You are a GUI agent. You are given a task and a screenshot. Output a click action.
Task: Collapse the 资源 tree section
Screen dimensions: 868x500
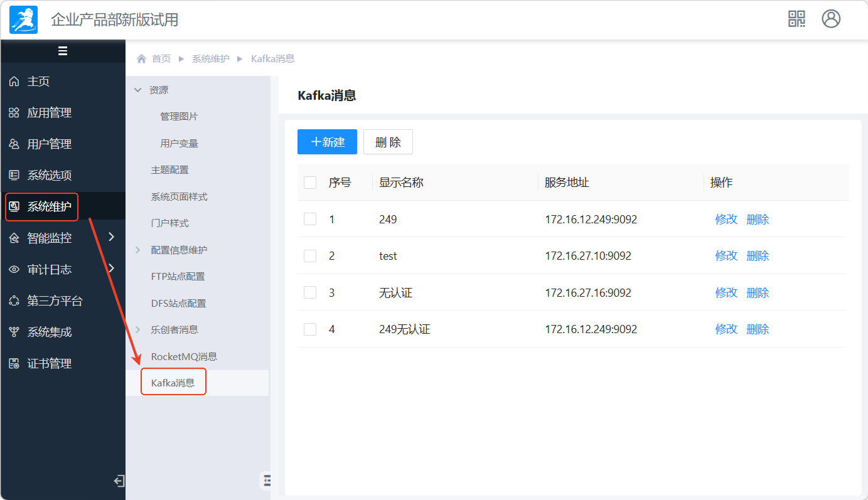pyautogui.click(x=138, y=90)
